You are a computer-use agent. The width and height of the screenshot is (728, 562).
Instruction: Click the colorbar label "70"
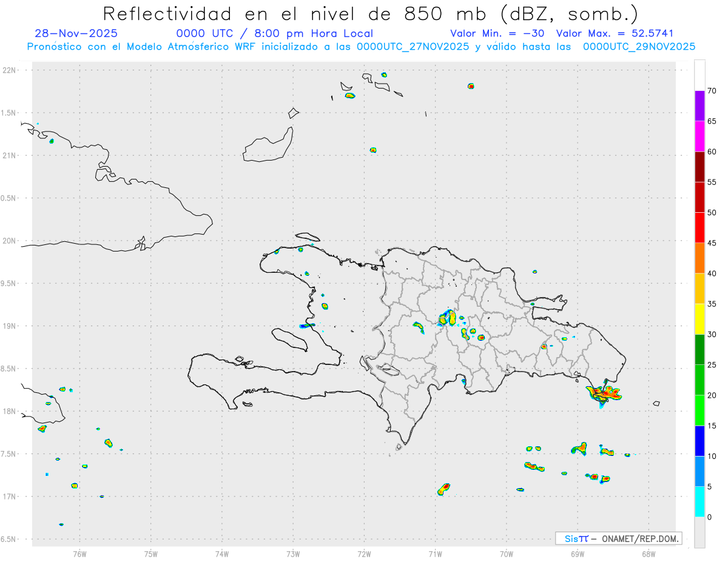click(712, 91)
